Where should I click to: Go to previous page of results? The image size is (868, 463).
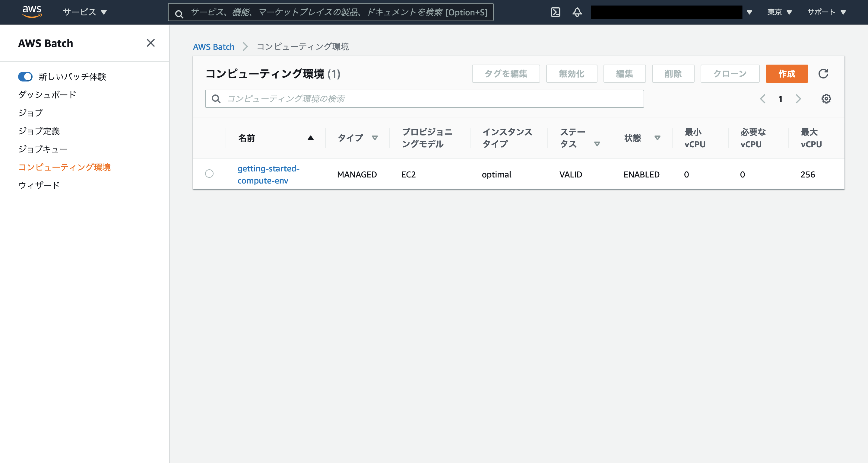[762, 99]
